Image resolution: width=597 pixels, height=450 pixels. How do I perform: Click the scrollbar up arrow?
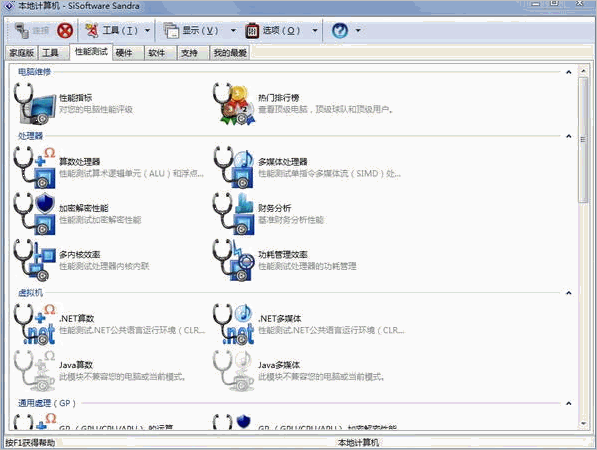click(583, 70)
